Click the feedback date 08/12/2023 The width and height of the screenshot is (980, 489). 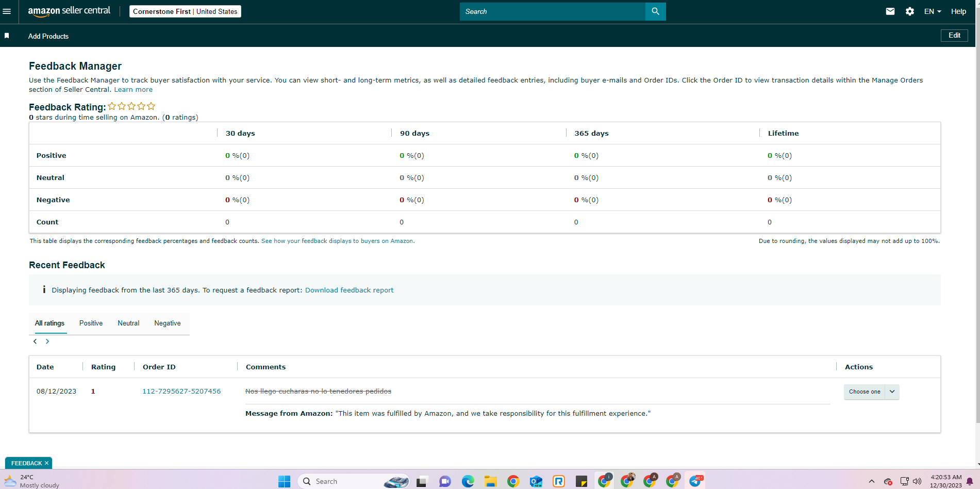coord(56,392)
